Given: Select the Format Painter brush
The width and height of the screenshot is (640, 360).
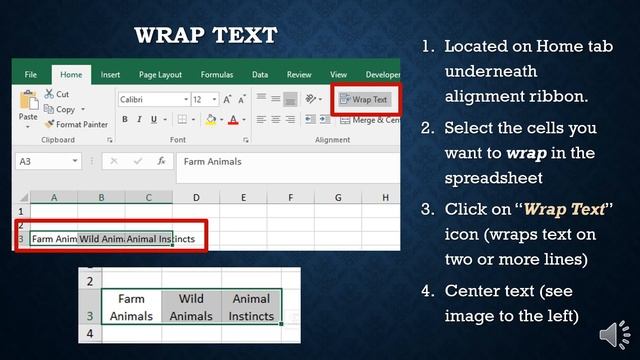Looking at the screenshot, I should tap(49, 124).
